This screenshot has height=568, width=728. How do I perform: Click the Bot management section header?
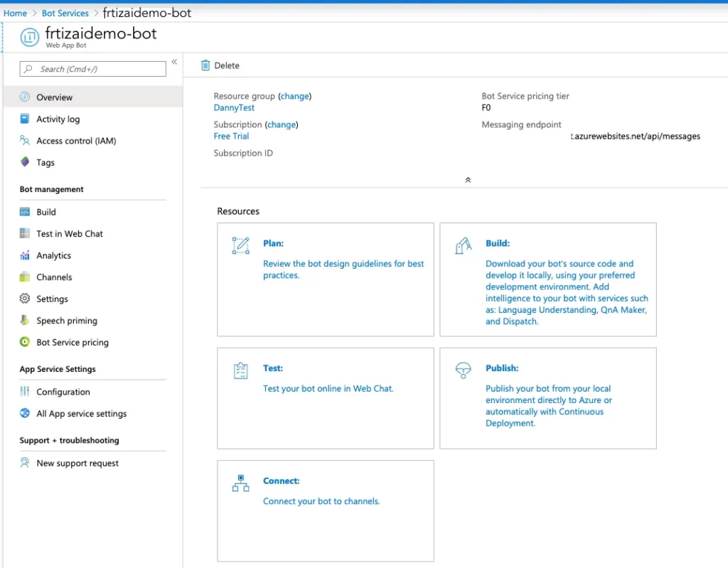pyautogui.click(x=51, y=189)
